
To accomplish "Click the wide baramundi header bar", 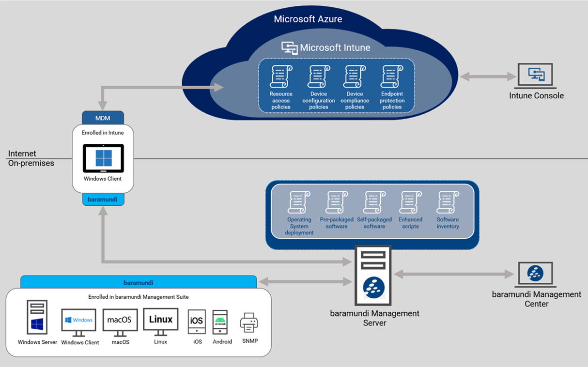I will 139,282.
